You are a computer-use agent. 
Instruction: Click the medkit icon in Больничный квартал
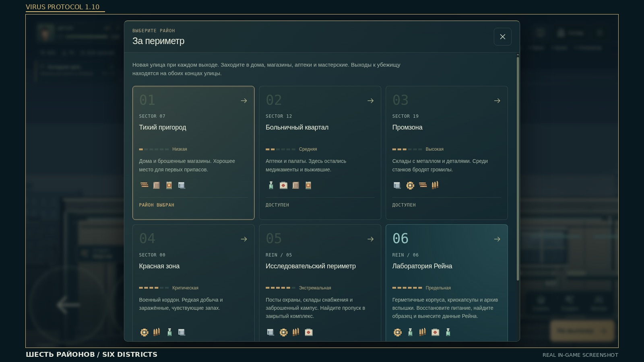(x=283, y=185)
